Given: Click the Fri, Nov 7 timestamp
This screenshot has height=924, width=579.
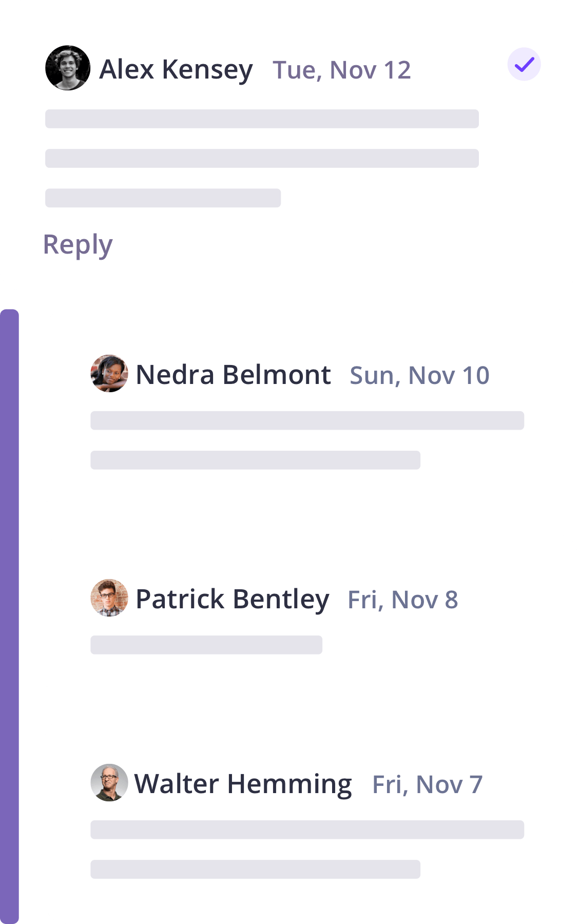Looking at the screenshot, I should (427, 784).
